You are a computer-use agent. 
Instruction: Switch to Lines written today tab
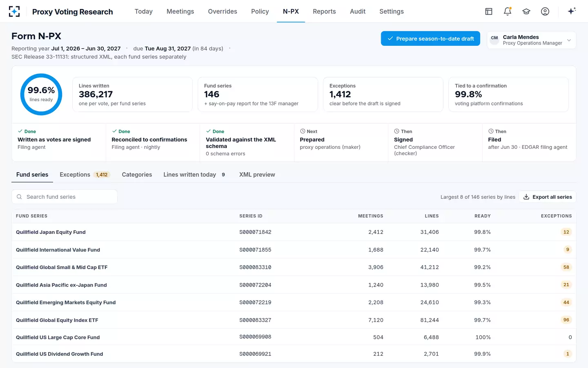[194, 175]
